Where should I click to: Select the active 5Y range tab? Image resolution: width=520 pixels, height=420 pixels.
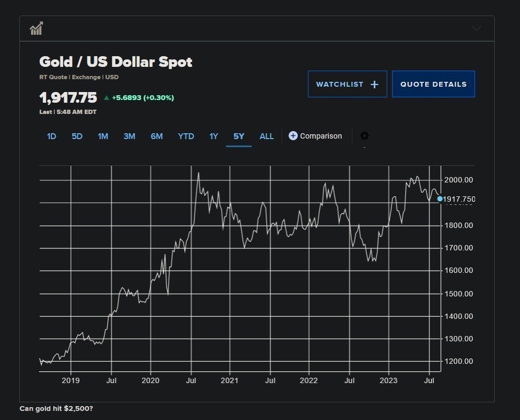[x=239, y=136]
